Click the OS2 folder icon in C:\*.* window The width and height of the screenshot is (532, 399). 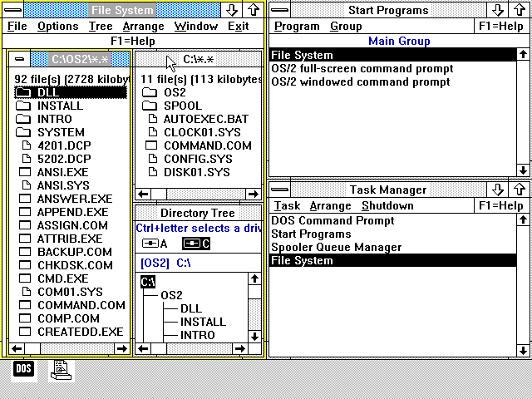(150, 92)
